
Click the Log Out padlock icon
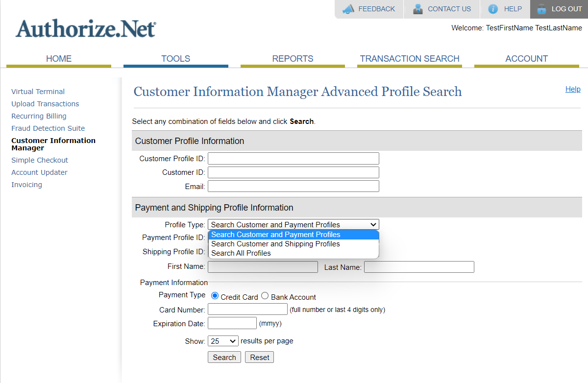541,9
